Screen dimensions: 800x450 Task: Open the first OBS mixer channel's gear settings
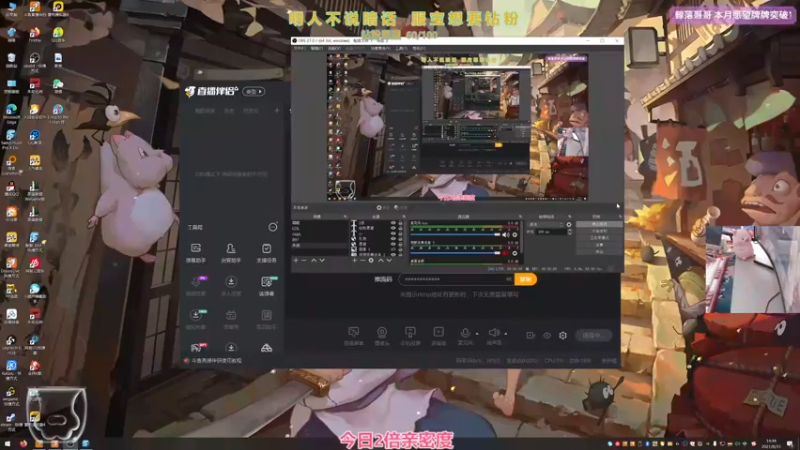515,235
